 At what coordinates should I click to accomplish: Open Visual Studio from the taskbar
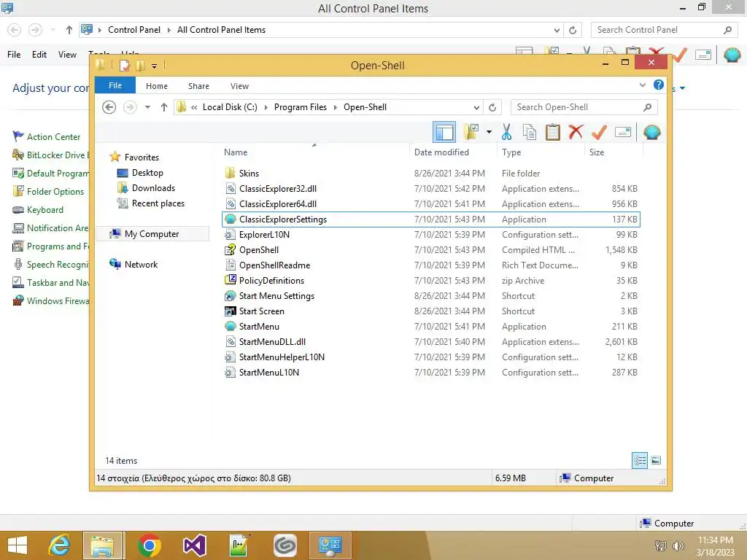click(x=194, y=545)
